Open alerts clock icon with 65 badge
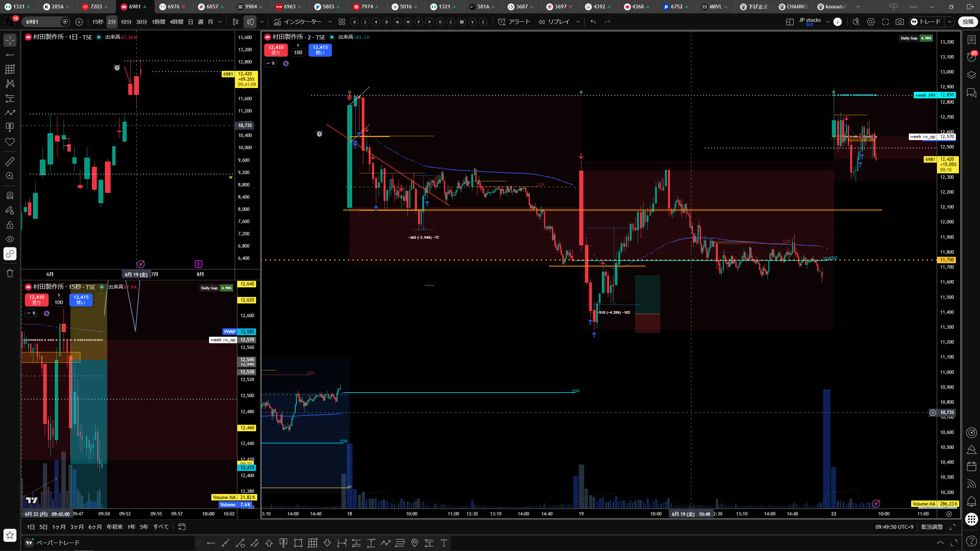 tap(971, 57)
